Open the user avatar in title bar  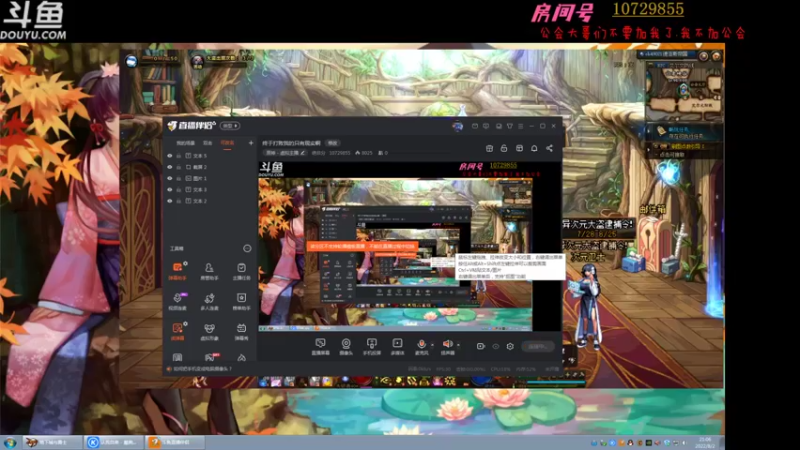click(457, 126)
